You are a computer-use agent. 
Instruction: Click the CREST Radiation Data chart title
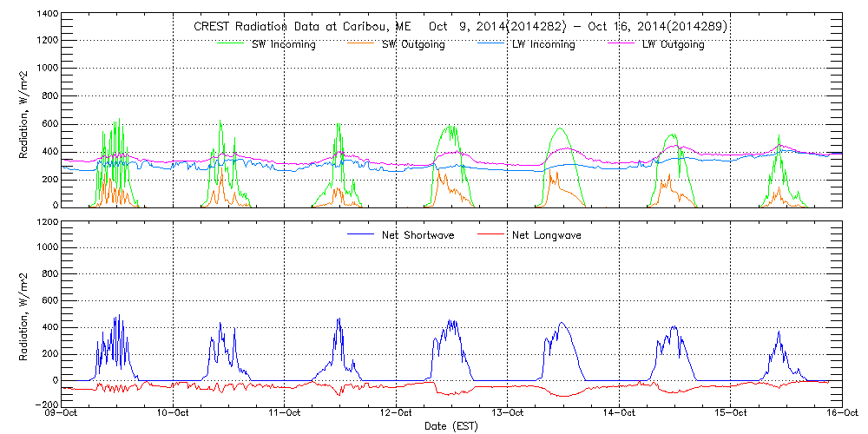(x=460, y=27)
